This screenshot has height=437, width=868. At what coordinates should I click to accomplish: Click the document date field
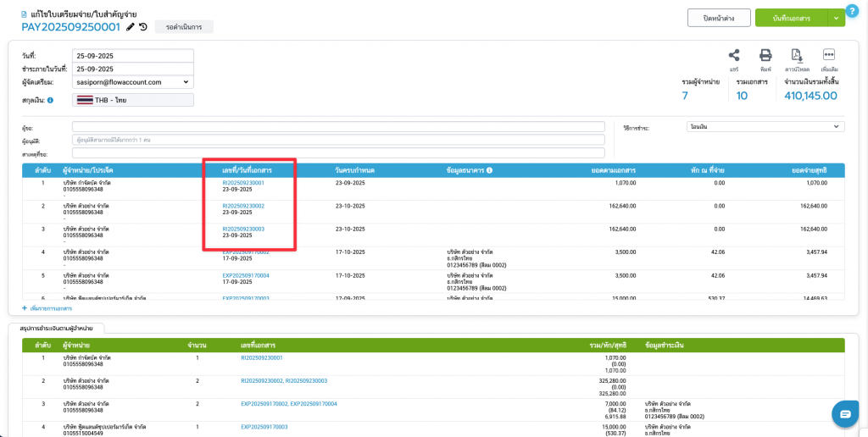pyautogui.click(x=133, y=56)
